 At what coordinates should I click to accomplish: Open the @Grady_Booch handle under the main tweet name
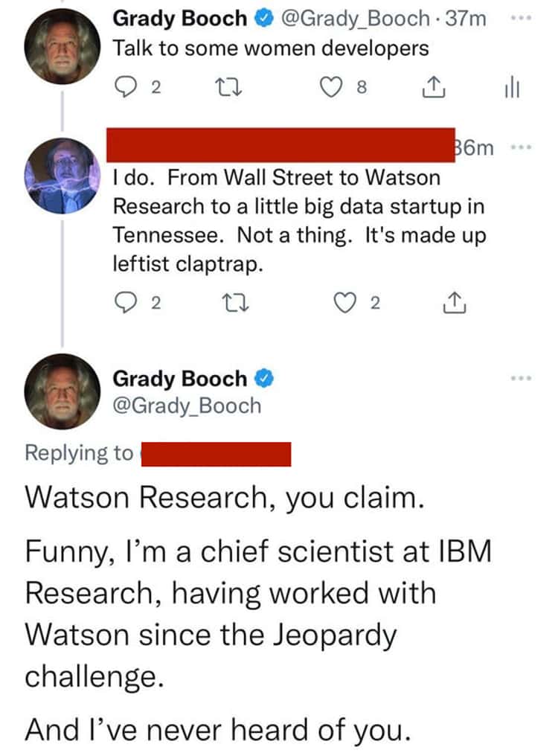pyautogui.click(x=187, y=406)
